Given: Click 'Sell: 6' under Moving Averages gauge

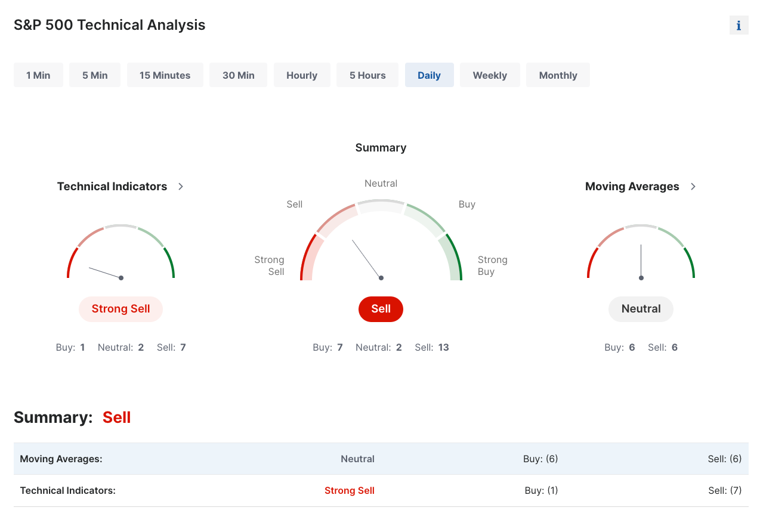Looking at the screenshot, I should (x=663, y=347).
